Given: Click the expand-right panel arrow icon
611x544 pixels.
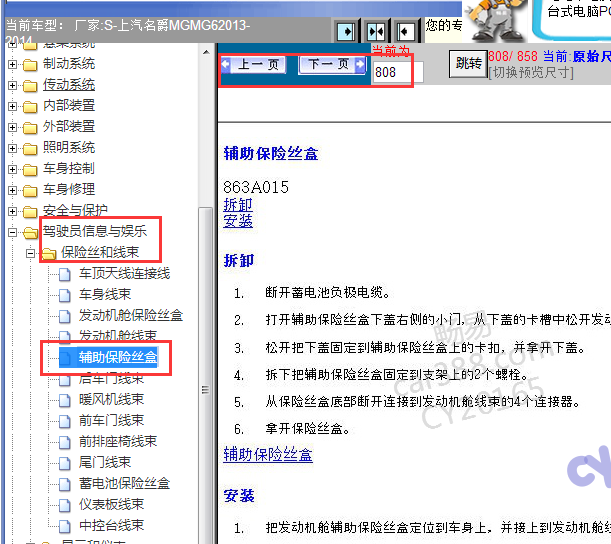Looking at the screenshot, I should coord(346,31).
